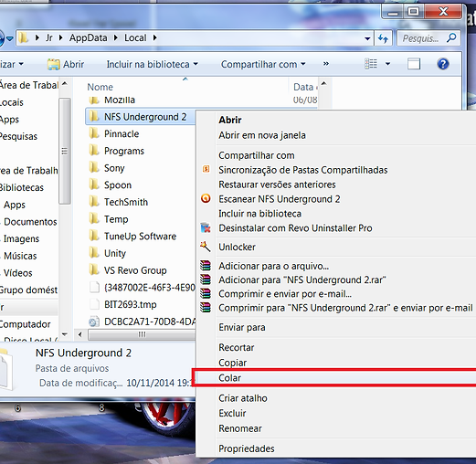The width and height of the screenshot is (476, 464).
Task: Select the Spoon folder row
Action: point(141,185)
